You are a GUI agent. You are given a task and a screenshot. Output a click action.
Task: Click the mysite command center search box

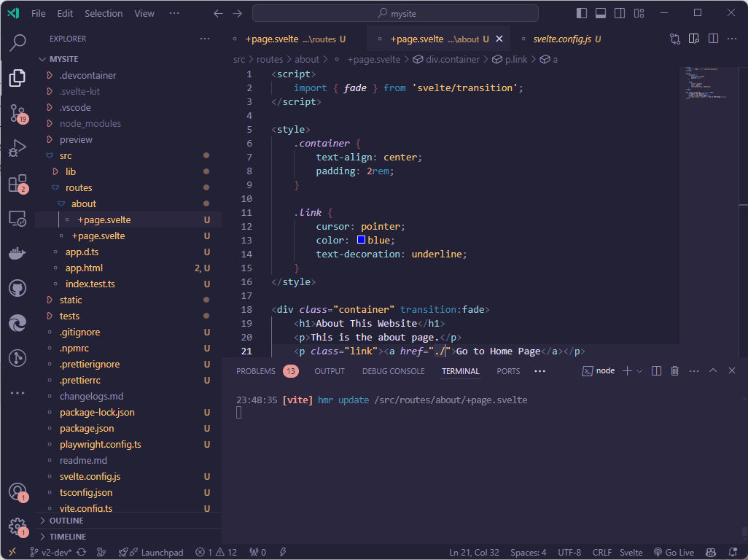tap(395, 13)
